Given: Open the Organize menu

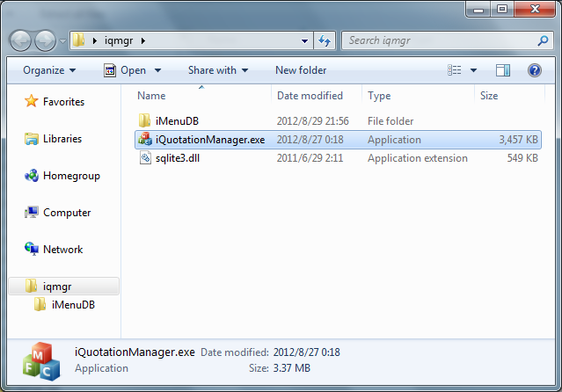Looking at the screenshot, I should [49, 70].
